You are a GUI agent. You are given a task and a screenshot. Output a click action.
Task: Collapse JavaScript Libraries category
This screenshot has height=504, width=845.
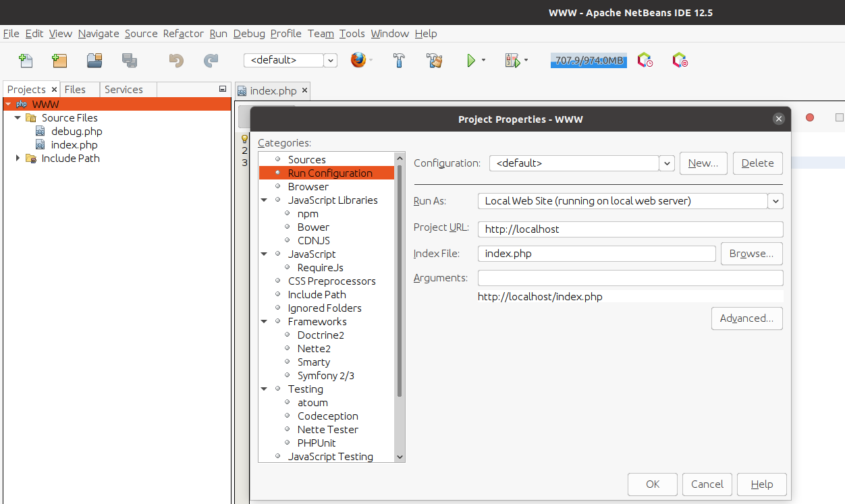(264, 200)
